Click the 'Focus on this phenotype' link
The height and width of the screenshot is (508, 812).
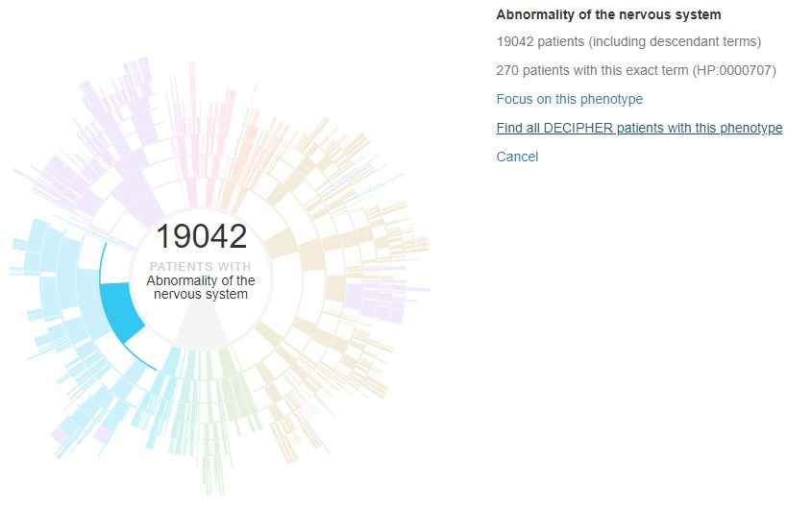569,99
